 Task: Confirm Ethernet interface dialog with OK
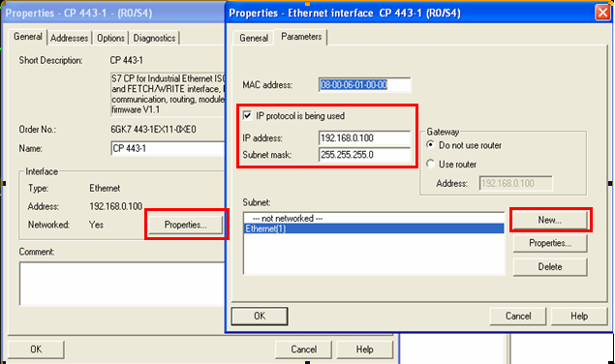pyautogui.click(x=260, y=317)
